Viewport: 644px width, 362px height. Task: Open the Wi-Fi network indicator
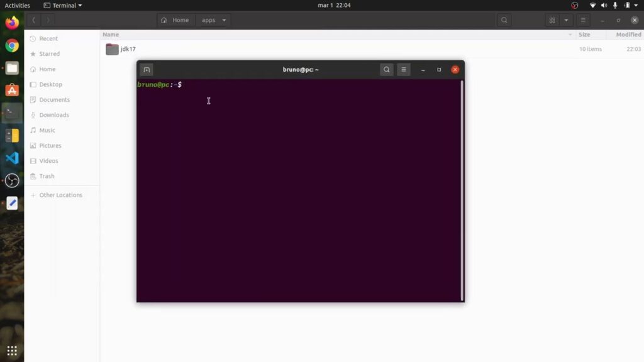point(592,5)
